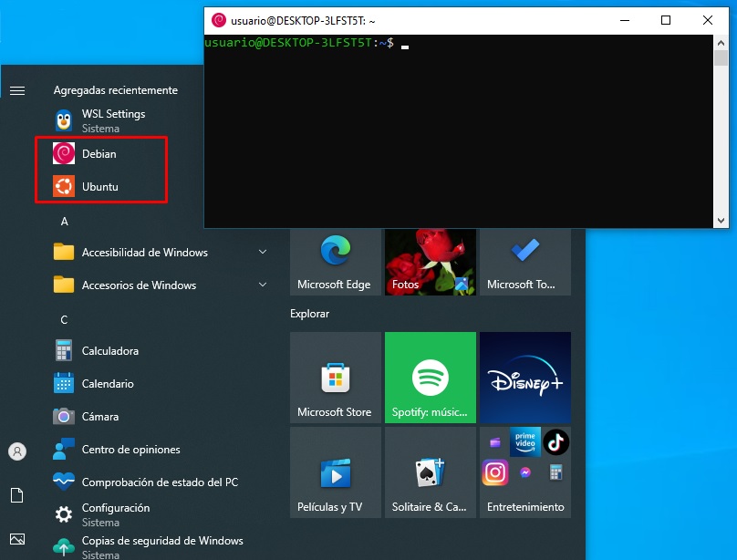Screen dimensions: 737x560
Task: Click the terminal prompt area
Action: 458,131
